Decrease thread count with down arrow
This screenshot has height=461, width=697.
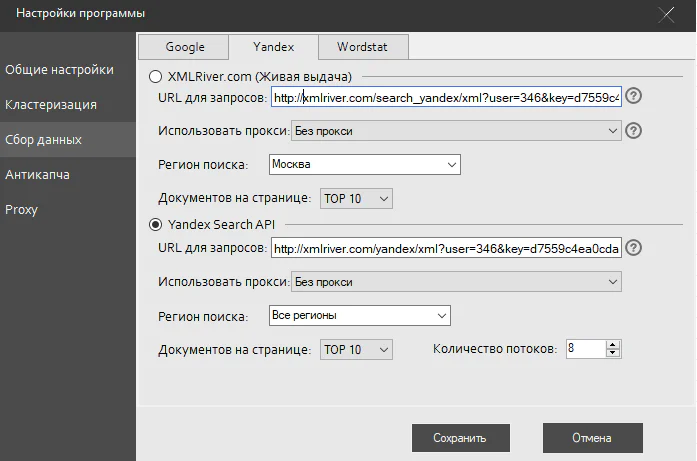(x=613, y=353)
